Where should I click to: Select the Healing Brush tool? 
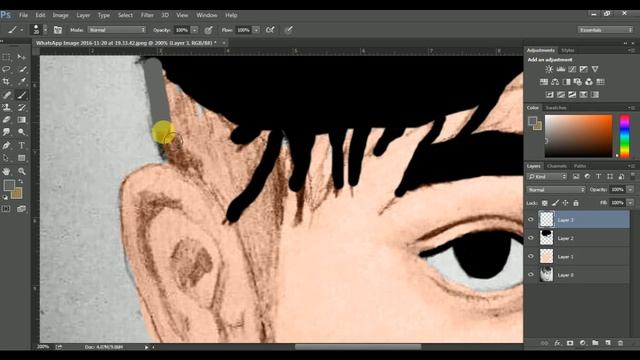pyautogui.click(x=6, y=95)
